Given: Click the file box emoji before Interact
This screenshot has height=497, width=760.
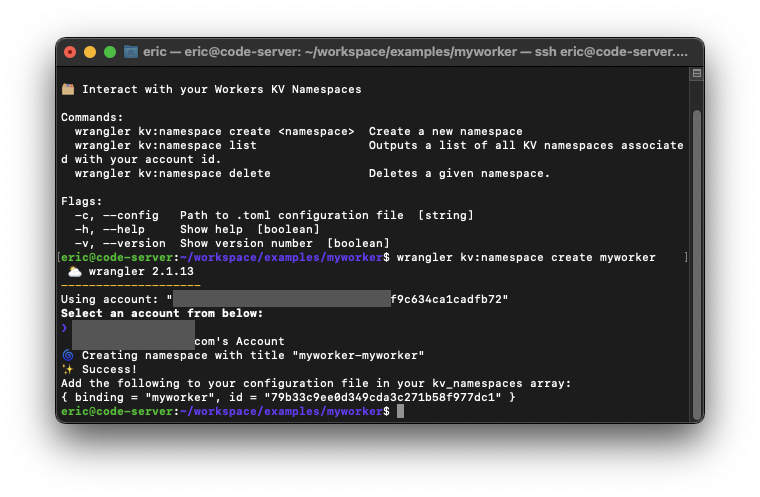Looking at the screenshot, I should [68, 89].
